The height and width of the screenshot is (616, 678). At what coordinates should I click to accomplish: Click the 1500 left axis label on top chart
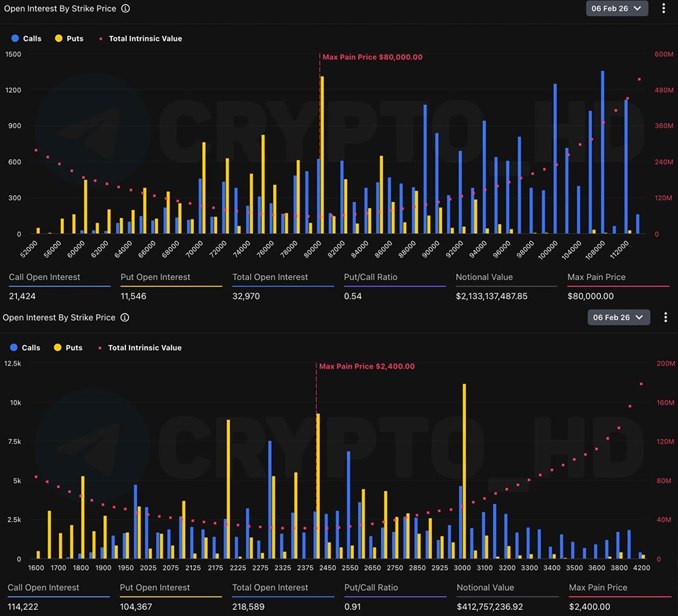click(x=13, y=54)
